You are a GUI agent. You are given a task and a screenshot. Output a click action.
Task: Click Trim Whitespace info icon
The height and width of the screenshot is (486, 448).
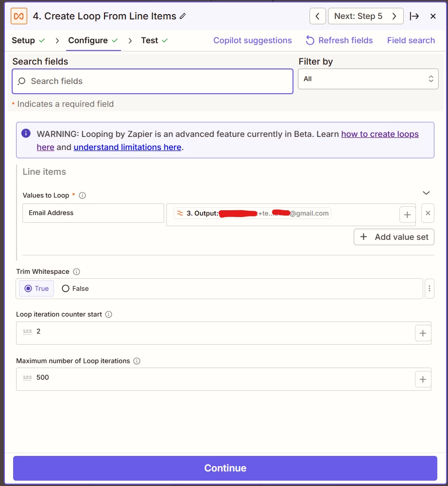[76, 272]
